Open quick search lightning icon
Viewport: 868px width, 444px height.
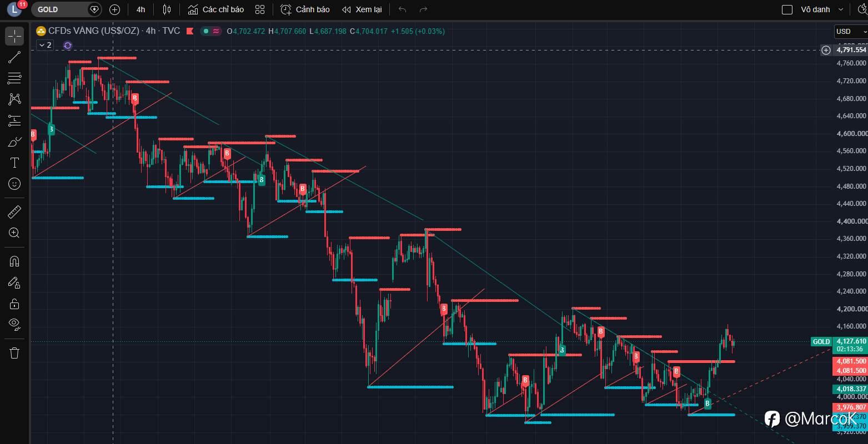pyautogui.click(x=862, y=9)
